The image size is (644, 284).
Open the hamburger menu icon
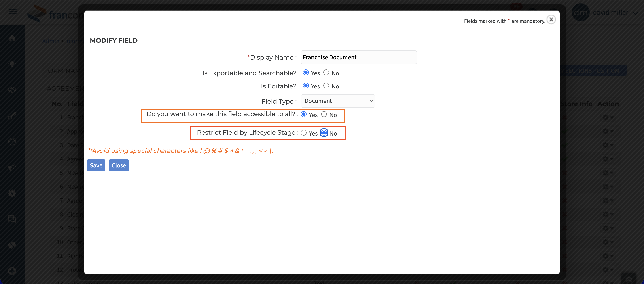pos(13,12)
